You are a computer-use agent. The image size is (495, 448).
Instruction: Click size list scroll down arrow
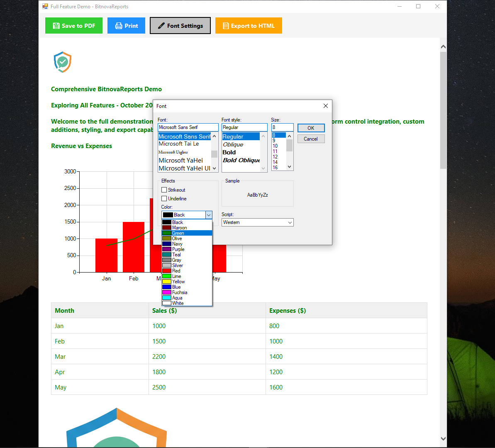pos(290,167)
